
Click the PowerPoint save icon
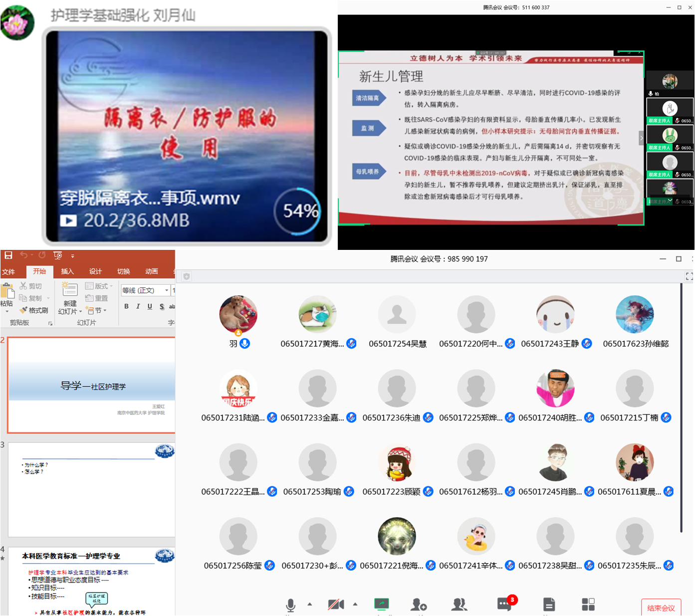(8, 255)
